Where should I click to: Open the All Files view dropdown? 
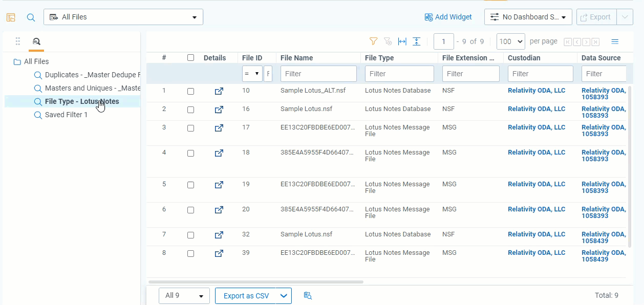(123, 17)
